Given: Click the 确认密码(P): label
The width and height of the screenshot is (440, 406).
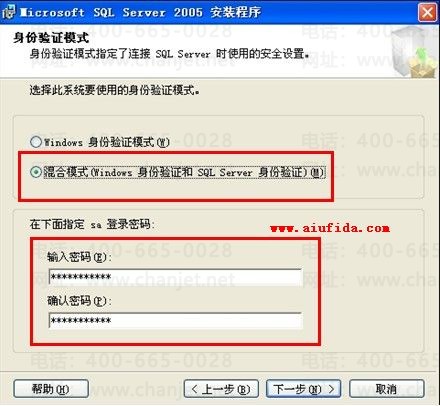Looking at the screenshot, I should (79, 301).
